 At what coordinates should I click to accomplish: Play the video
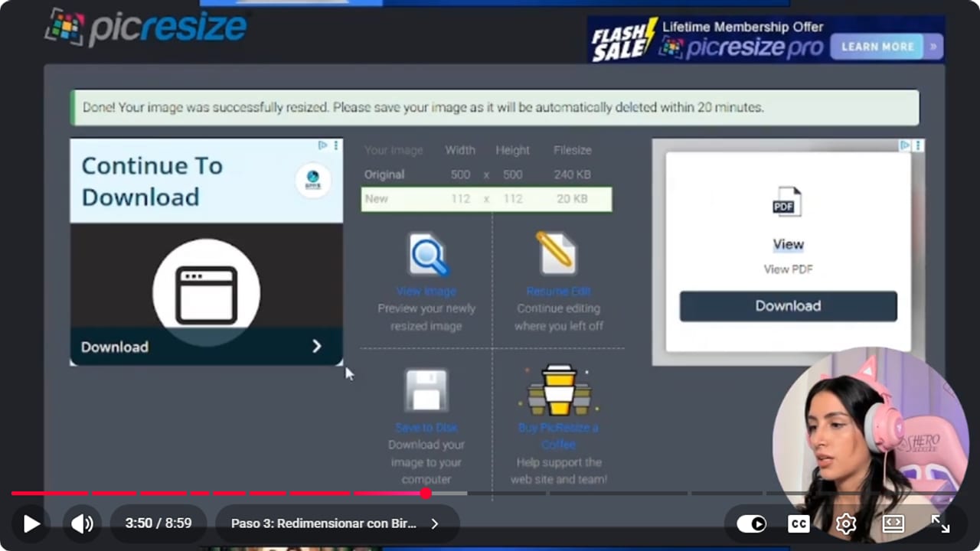(31, 523)
